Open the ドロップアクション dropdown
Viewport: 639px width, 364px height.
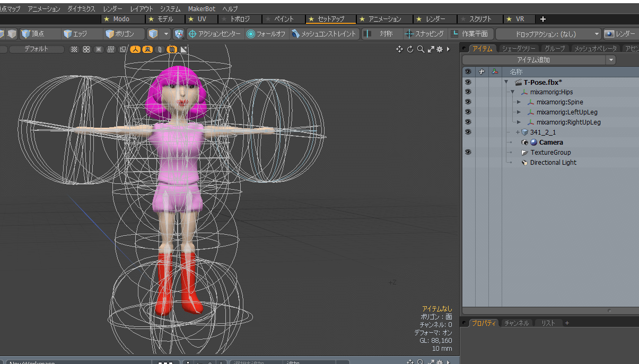[549, 34]
